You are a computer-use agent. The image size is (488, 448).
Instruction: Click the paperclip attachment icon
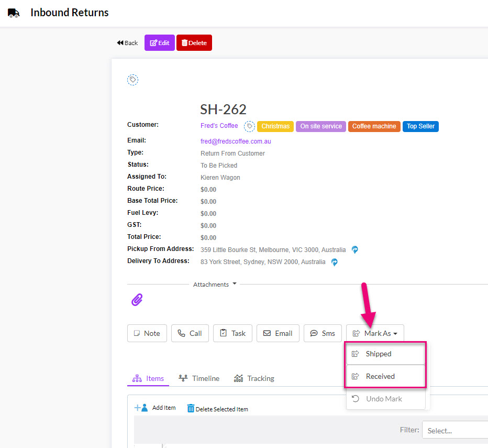[137, 300]
